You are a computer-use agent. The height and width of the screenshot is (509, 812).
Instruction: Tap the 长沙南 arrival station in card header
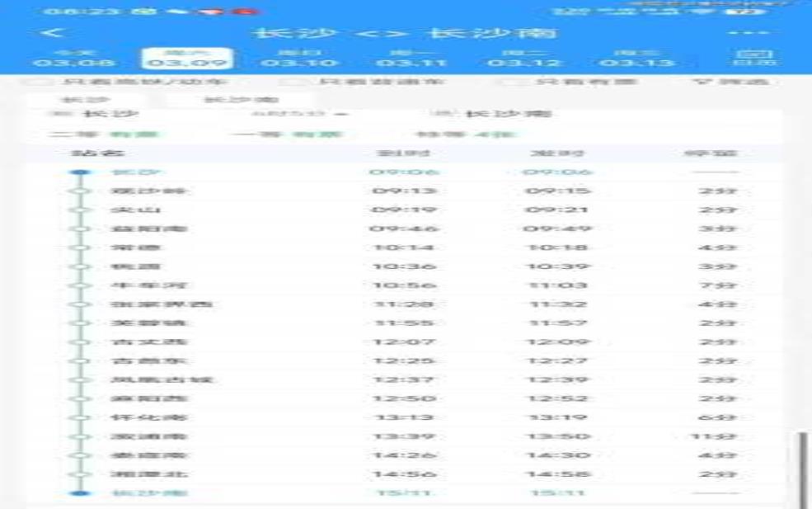(508, 114)
